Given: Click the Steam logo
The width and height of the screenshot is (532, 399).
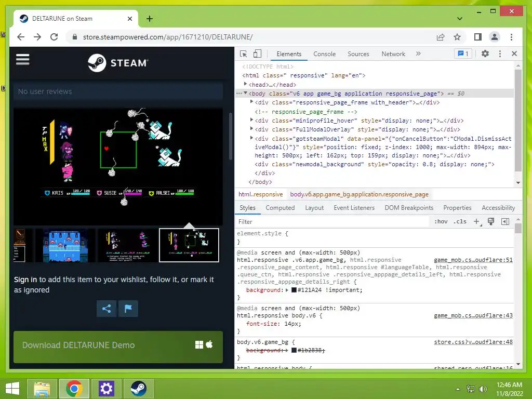Looking at the screenshot, I should coord(118,63).
